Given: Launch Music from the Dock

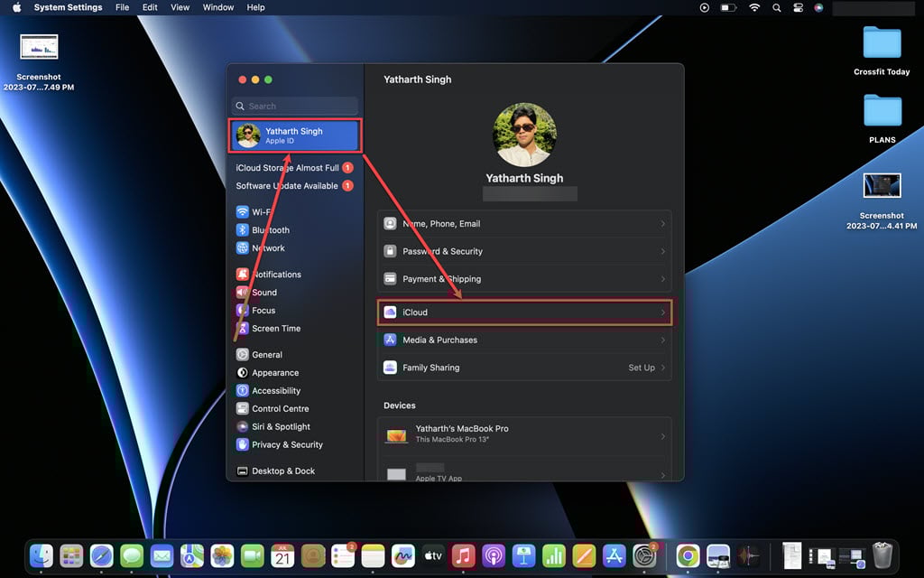Looking at the screenshot, I should point(463,555).
